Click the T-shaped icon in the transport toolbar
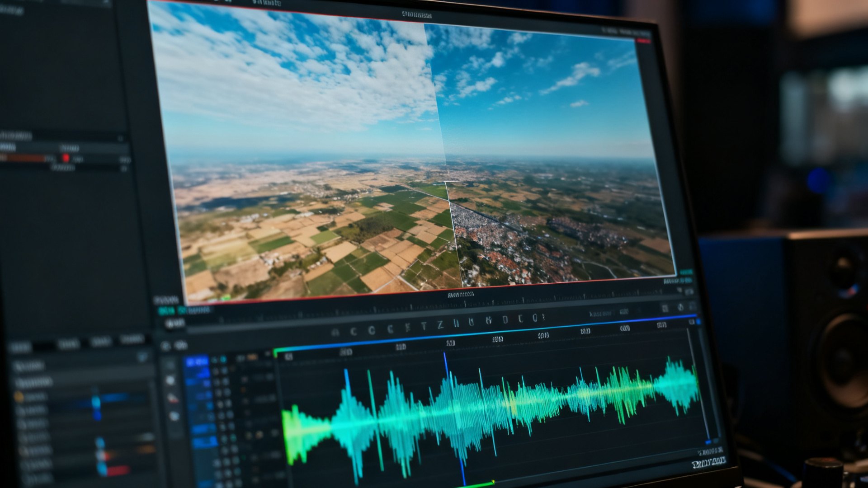Image resolution: width=868 pixels, height=488 pixels. point(424,326)
